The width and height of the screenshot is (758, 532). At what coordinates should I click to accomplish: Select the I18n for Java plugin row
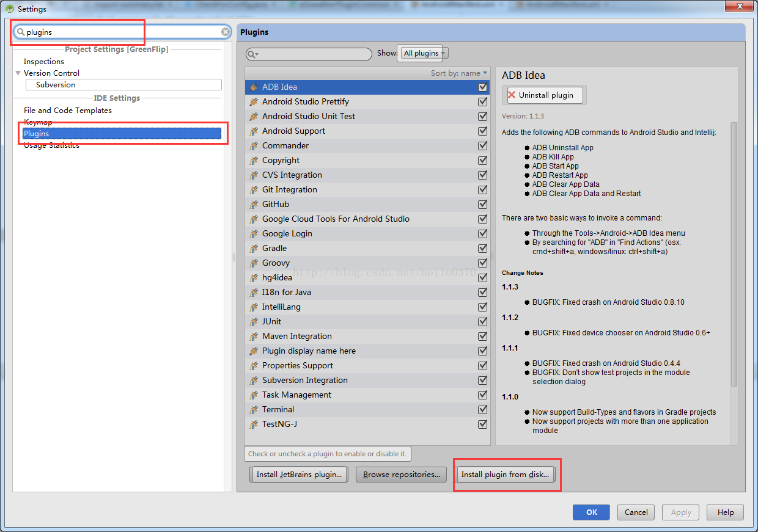point(367,292)
